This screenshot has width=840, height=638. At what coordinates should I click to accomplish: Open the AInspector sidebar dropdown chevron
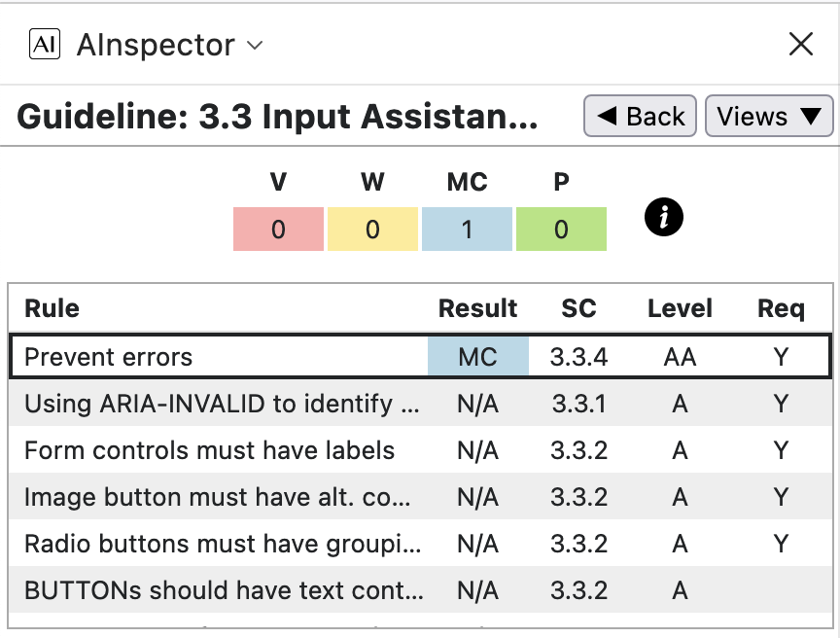[x=255, y=46]
